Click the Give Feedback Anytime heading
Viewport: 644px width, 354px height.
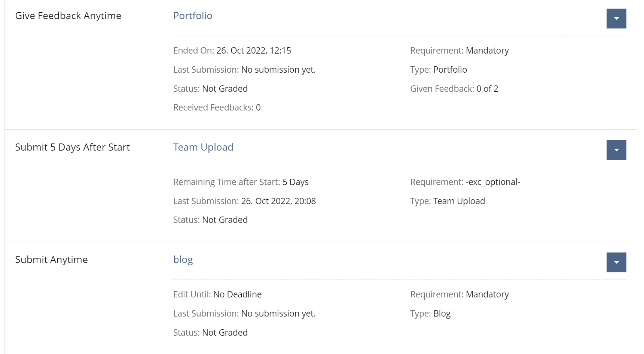click(68, 16)
